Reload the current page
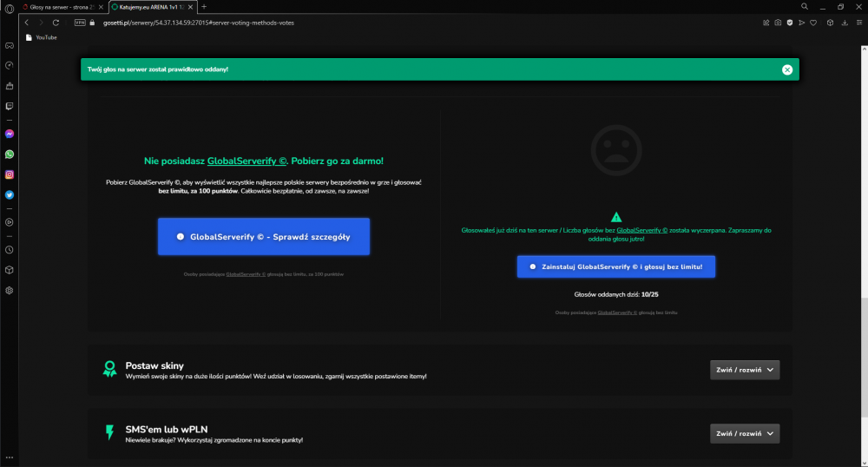 tap(56, 23)
